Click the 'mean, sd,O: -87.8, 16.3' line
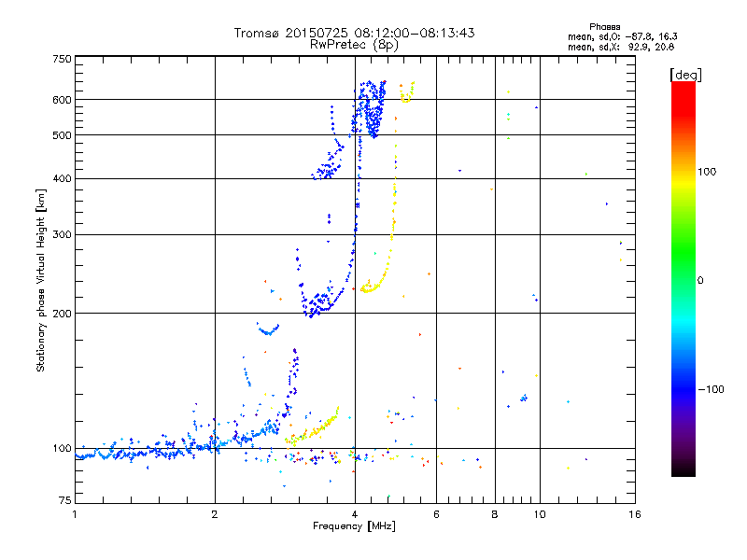This screenshot has height=560, width=747. point(622,36)
